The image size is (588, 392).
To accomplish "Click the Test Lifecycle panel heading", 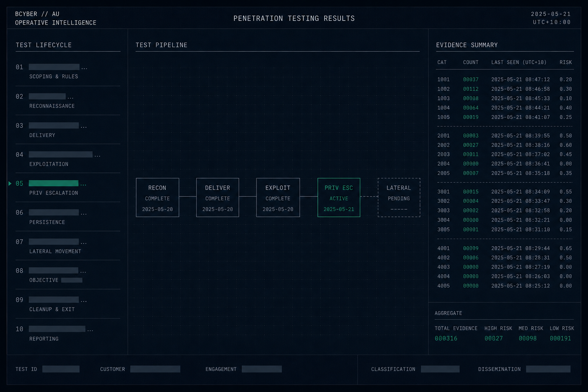I will [x=44, y=45].
